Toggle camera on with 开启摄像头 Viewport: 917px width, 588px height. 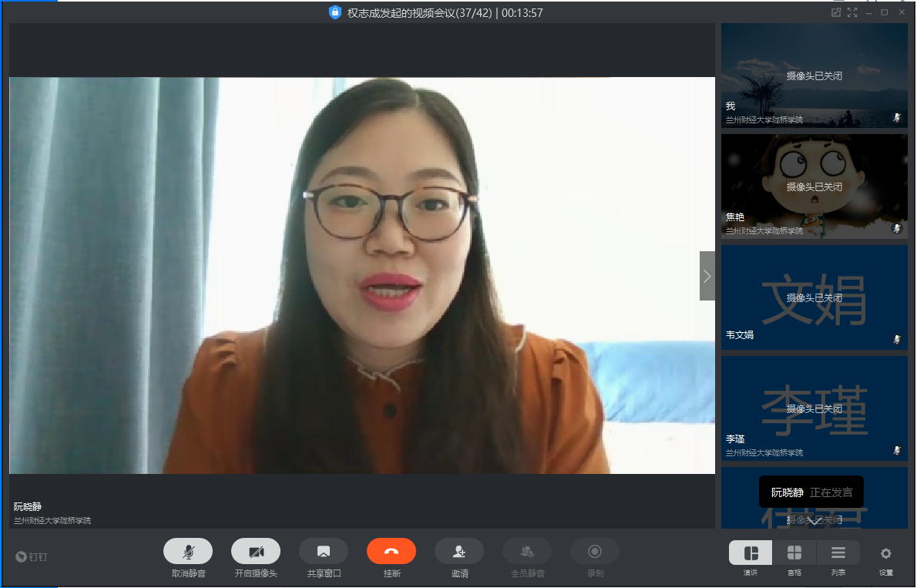coord(256,551)
